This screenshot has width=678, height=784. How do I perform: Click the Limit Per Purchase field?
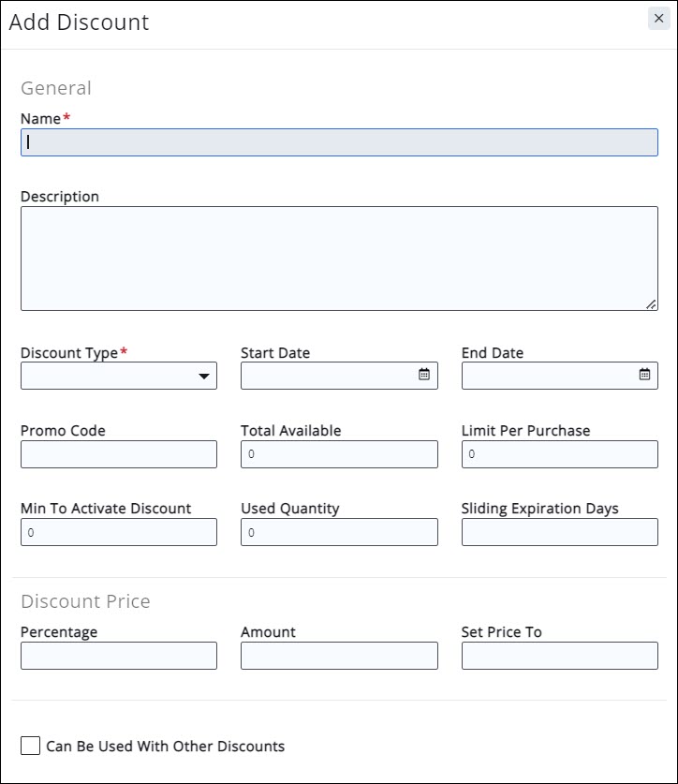coord(559,454)
